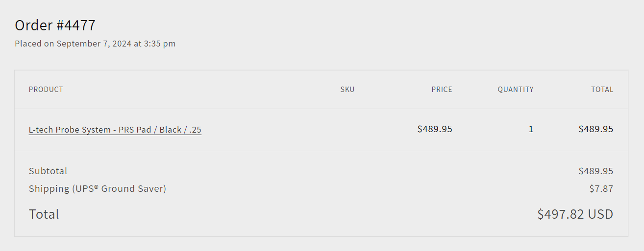Open the L-tech Probe System product link
Viewport: 644px width, 251px height.
coord(115,130)
